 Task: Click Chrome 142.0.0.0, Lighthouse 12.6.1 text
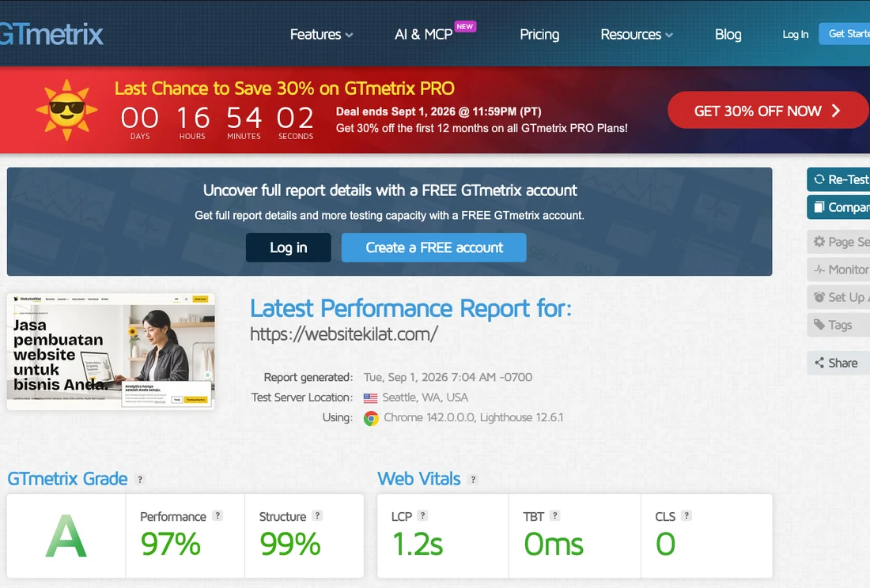(473, 417)
